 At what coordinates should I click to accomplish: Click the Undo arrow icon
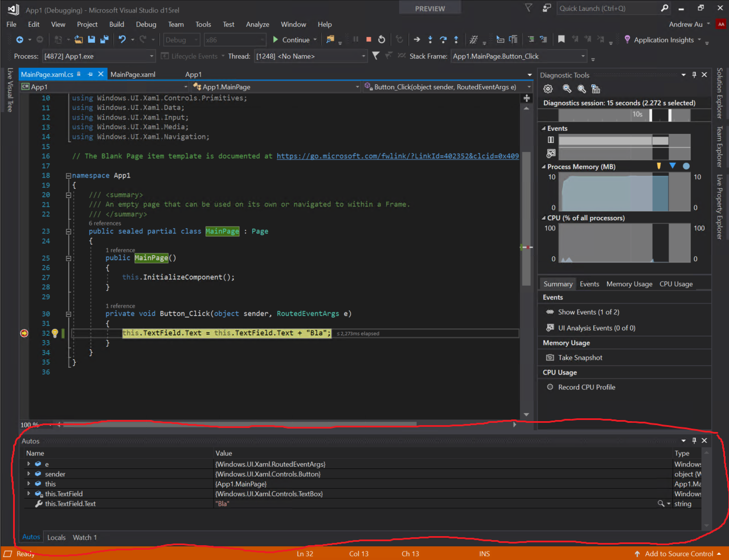click(122, 40)
